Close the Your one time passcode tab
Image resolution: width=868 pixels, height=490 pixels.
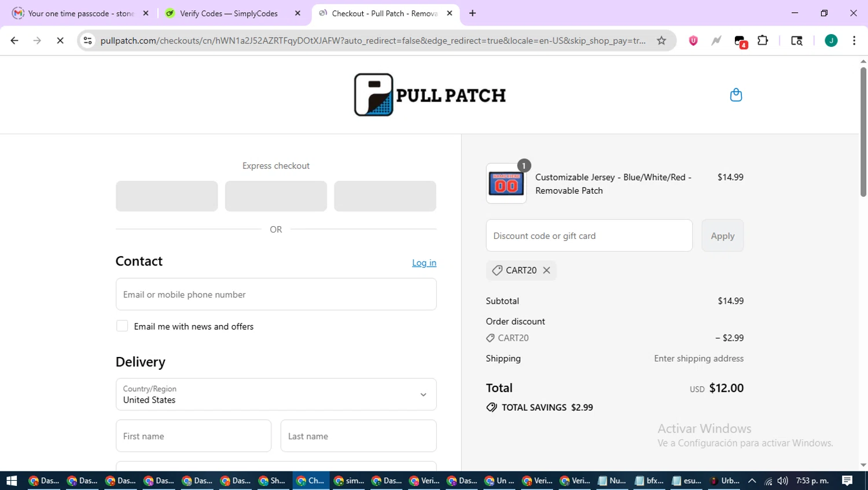(x=146, y=13)
